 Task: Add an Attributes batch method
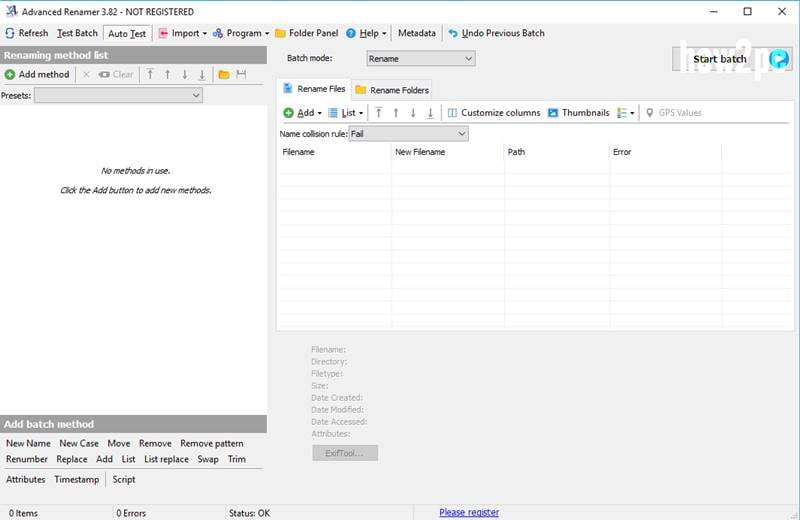(26, 480)
